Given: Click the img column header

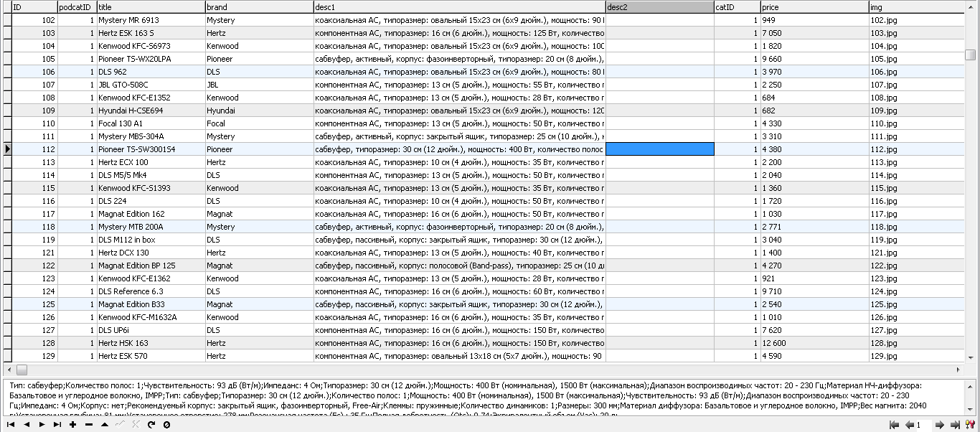Looking at the screenshot, I should click(916, 6).
